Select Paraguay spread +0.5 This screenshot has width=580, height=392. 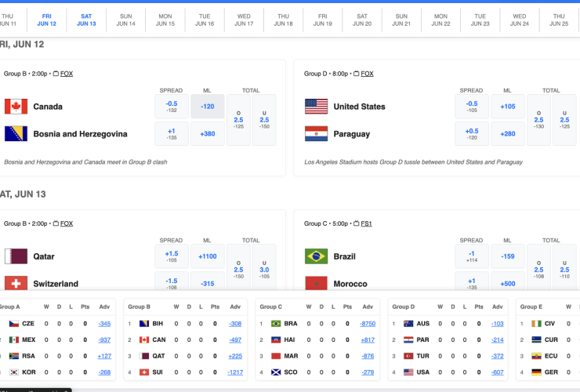tap(472, 133)
